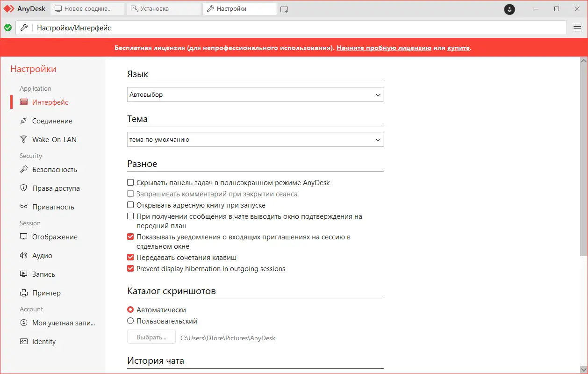Open the Тема dropdown
588x374 pixels.
[x=256, y=139]
